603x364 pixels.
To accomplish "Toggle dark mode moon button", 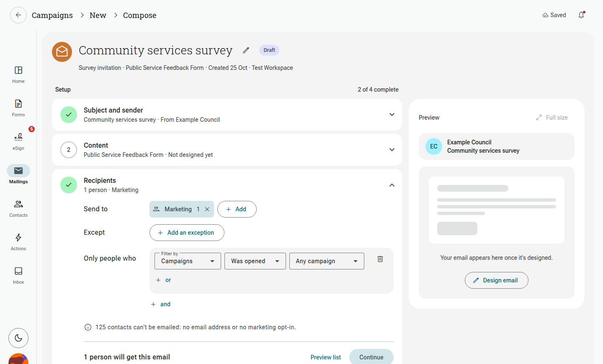I will tap(18, 338).
